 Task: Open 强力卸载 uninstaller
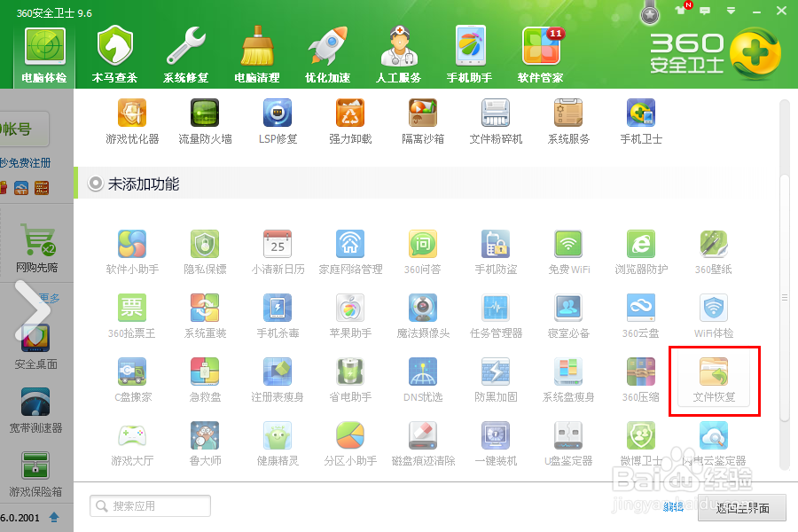pyautogui.click(x=350, y=121)
